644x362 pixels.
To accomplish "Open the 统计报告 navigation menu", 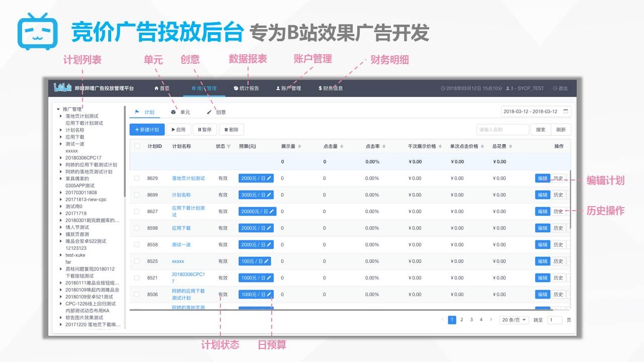I will click(247, 88).
